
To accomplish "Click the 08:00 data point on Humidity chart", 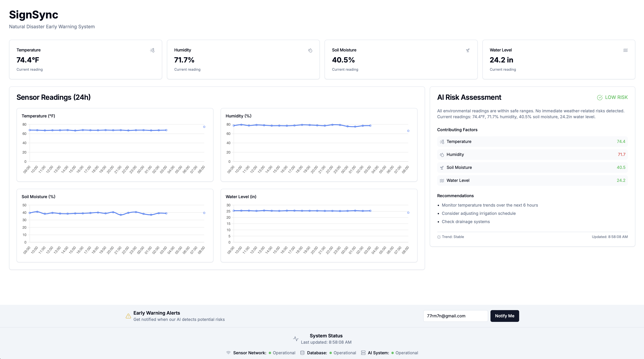I will tap(408, 131).
